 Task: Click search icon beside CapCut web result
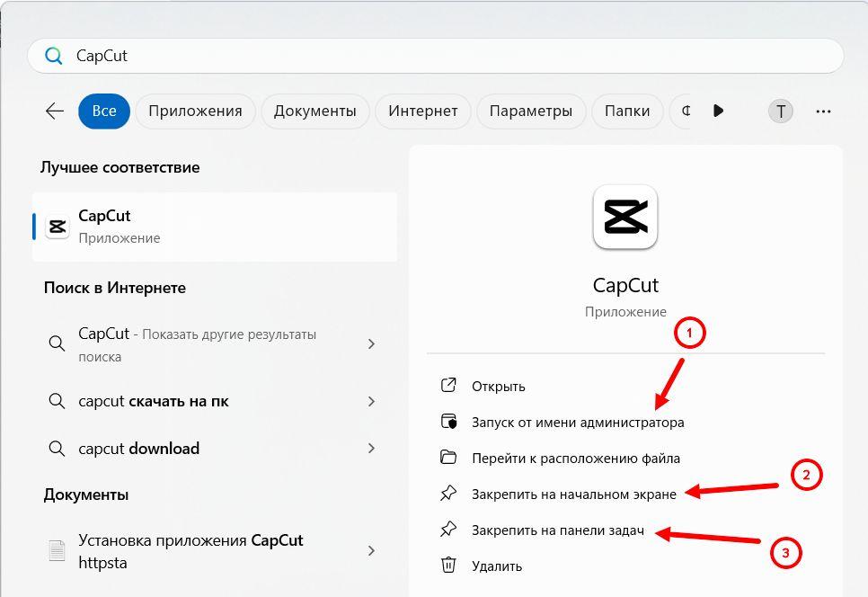(x=57, y=343)
